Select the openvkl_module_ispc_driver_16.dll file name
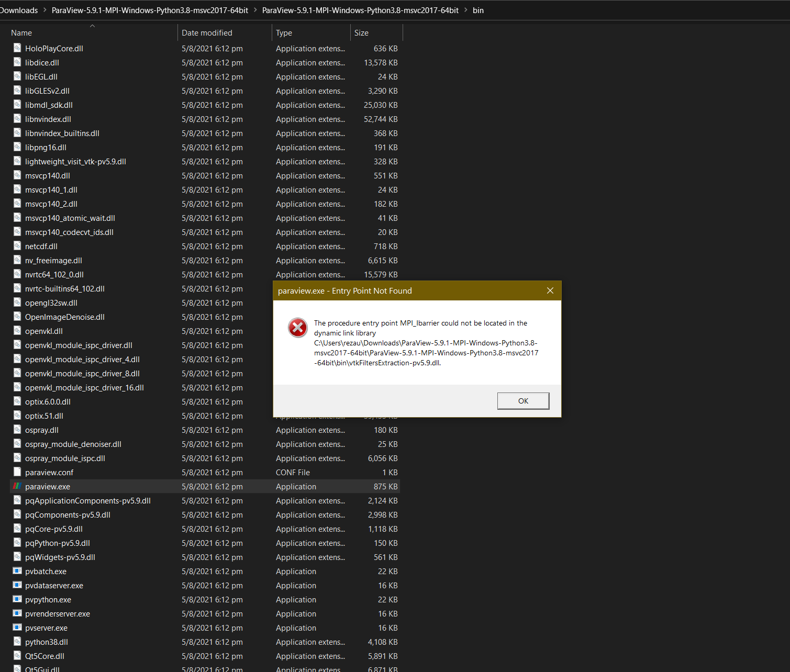This screenshot has width=790, height=672. (x=84, y=387)
